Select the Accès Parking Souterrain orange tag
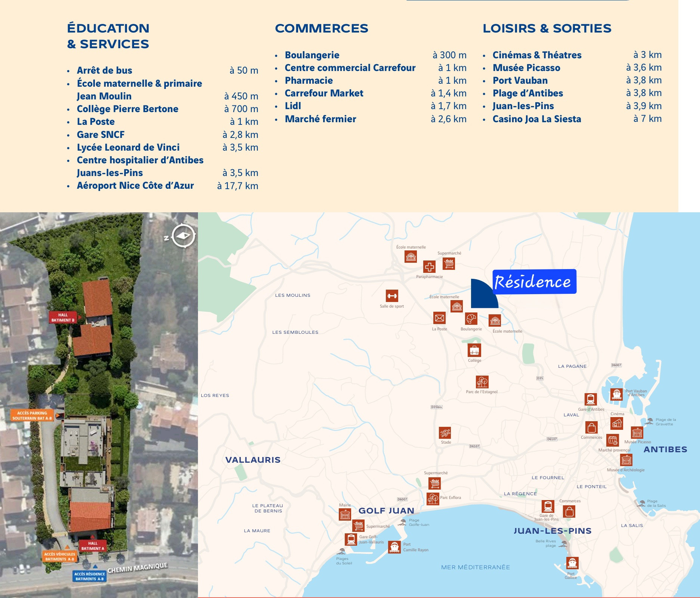Screen dimensions: 700x598 pyautogui.click(x=32, y=416)
